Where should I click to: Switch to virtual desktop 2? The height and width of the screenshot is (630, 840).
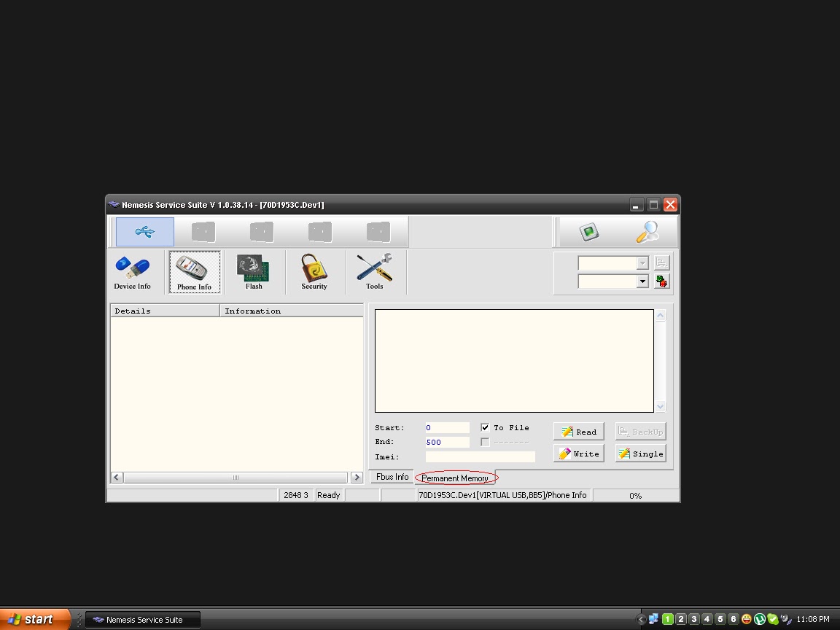[681, 619]
